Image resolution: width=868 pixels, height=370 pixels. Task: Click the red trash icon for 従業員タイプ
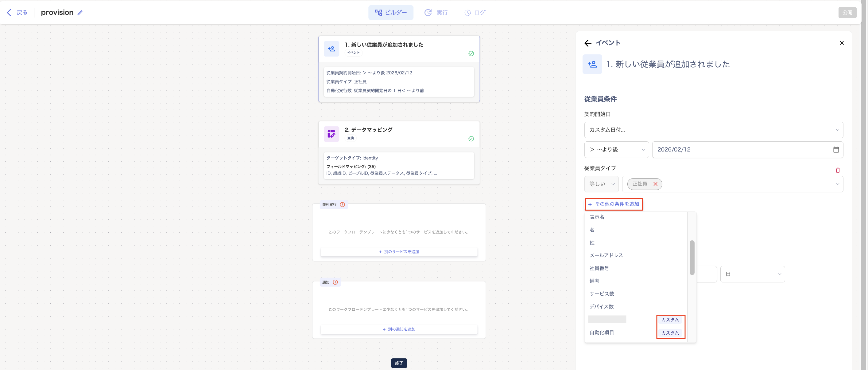[837, 170]
